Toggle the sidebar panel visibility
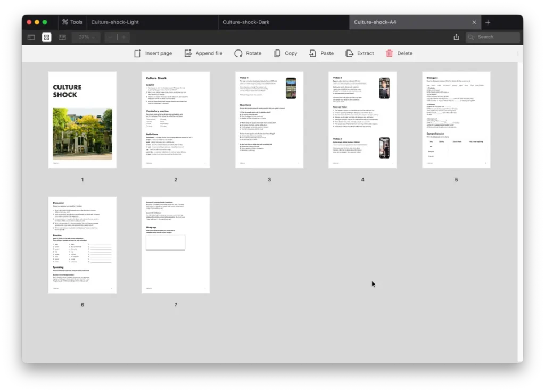The image size is (545, 392). (x=31, y=37)
